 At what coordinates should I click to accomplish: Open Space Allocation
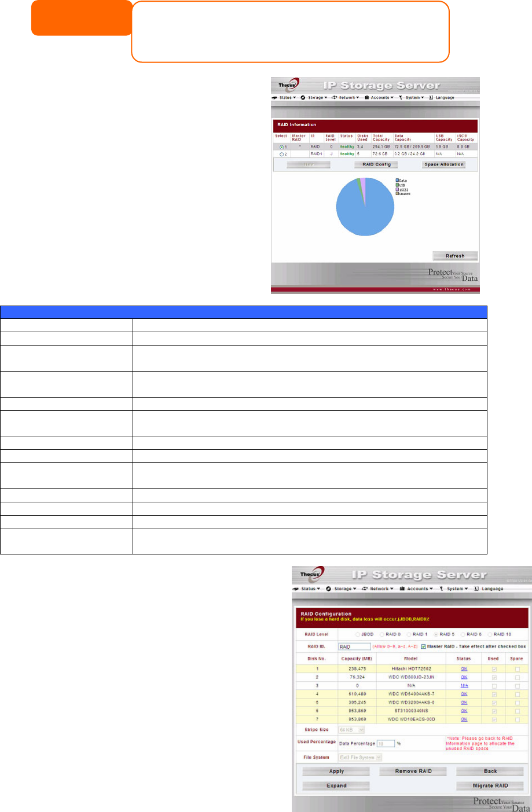444,164
